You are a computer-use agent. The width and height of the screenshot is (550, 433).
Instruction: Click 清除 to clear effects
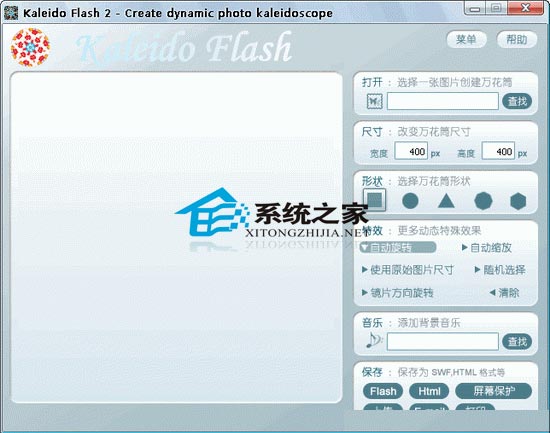pos(504,293)
